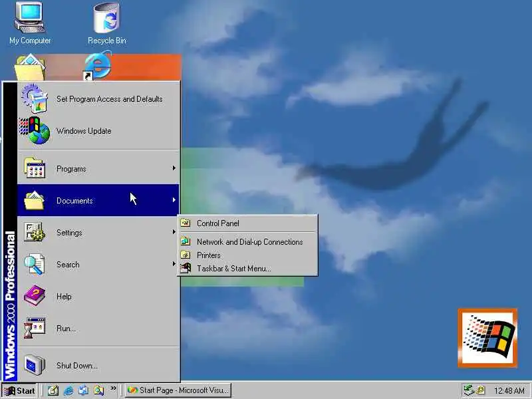
Task: Open Printers from the Settings submenu
Action: coord(247,255)
